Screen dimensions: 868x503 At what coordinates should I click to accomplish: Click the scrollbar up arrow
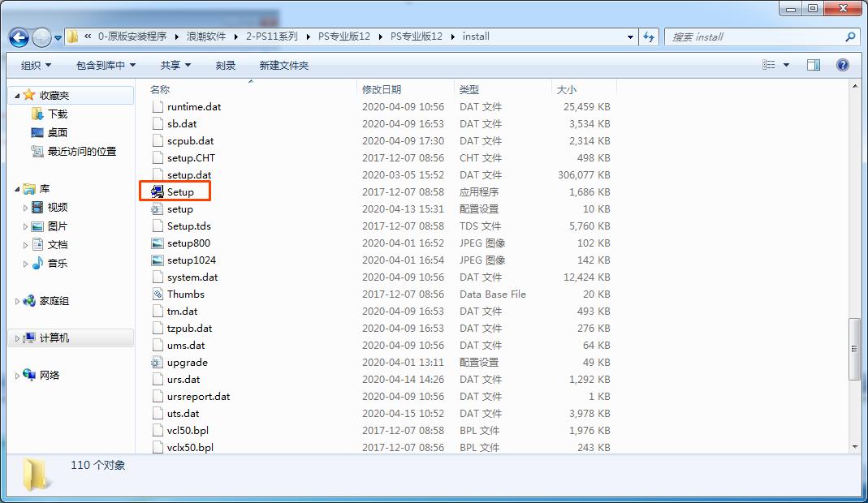(854, 86)
